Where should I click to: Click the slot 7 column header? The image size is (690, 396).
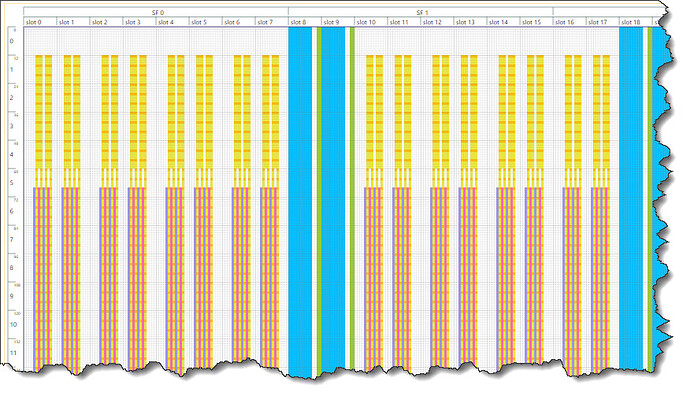[272, 22]
